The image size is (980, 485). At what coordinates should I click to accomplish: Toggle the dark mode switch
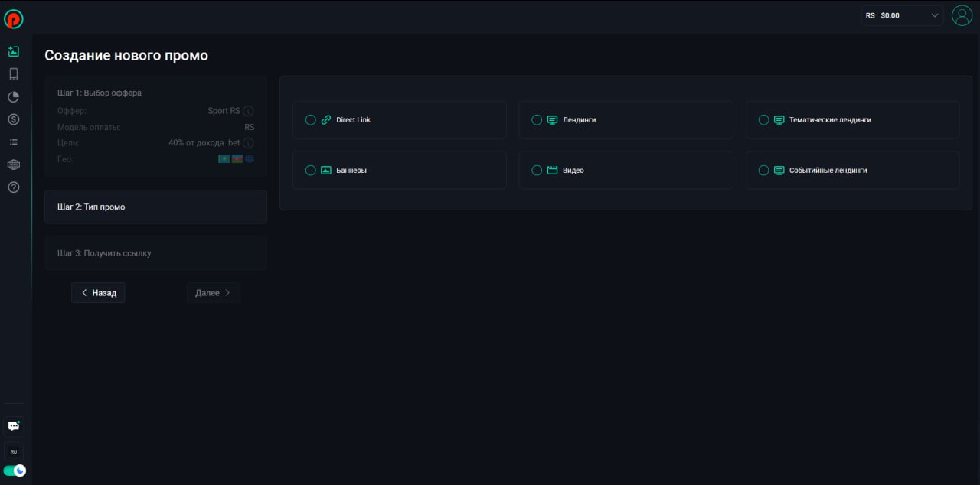click(15, 470)
